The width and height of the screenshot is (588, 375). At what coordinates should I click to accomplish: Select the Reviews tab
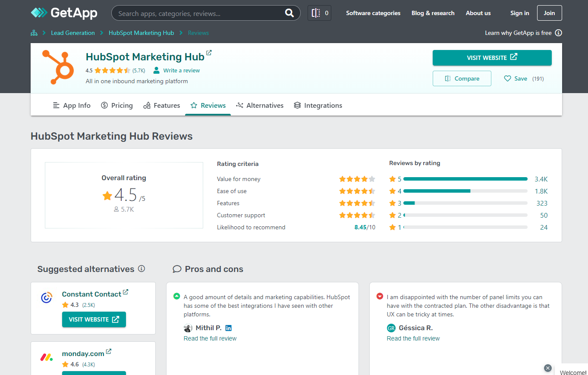[x=208, y=105]
